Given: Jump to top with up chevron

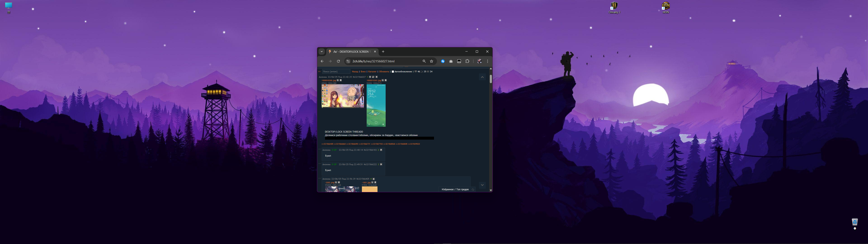Looking at the screenshot, I should 482,77.
